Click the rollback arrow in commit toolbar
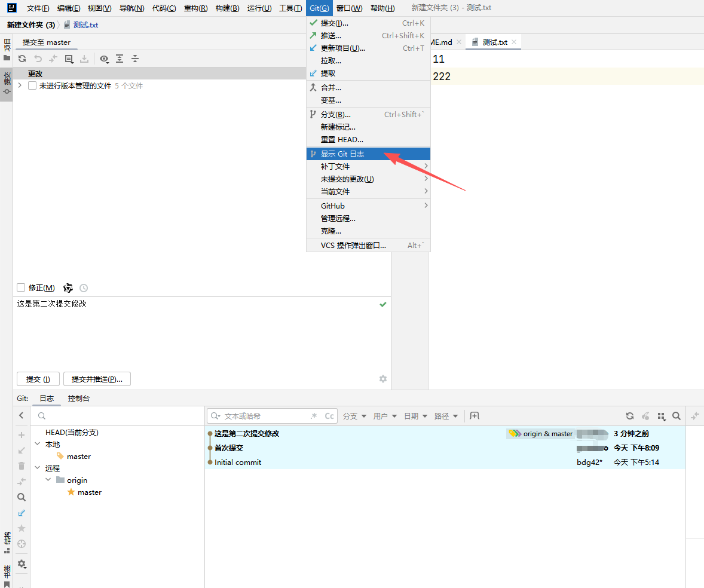This screenshot has width=704, height=588. tap(38, 59)
